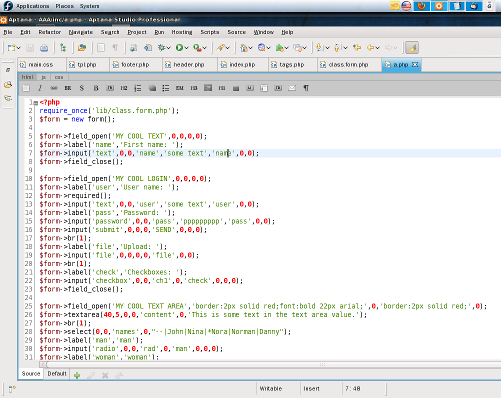The image size is (501, 398).
Task: Click the EM emphasis icon
Action: point(180,88)
